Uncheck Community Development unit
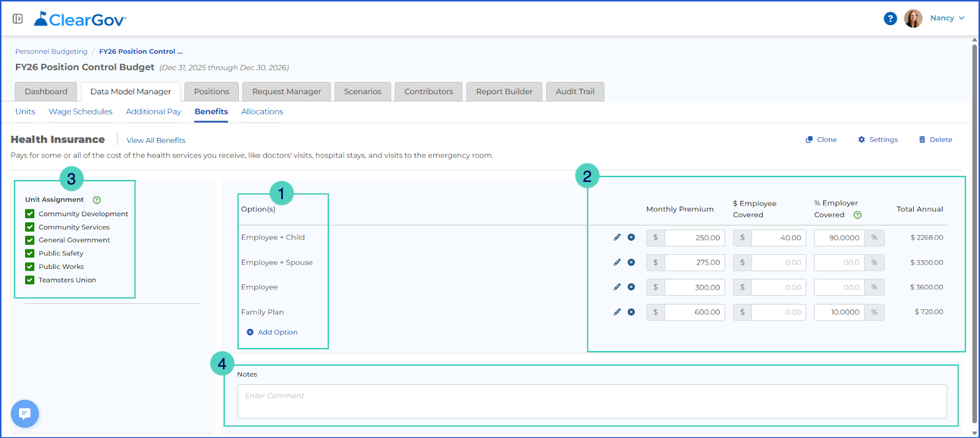This screenshot has height=438, width=980. click(x=29, y=214)
